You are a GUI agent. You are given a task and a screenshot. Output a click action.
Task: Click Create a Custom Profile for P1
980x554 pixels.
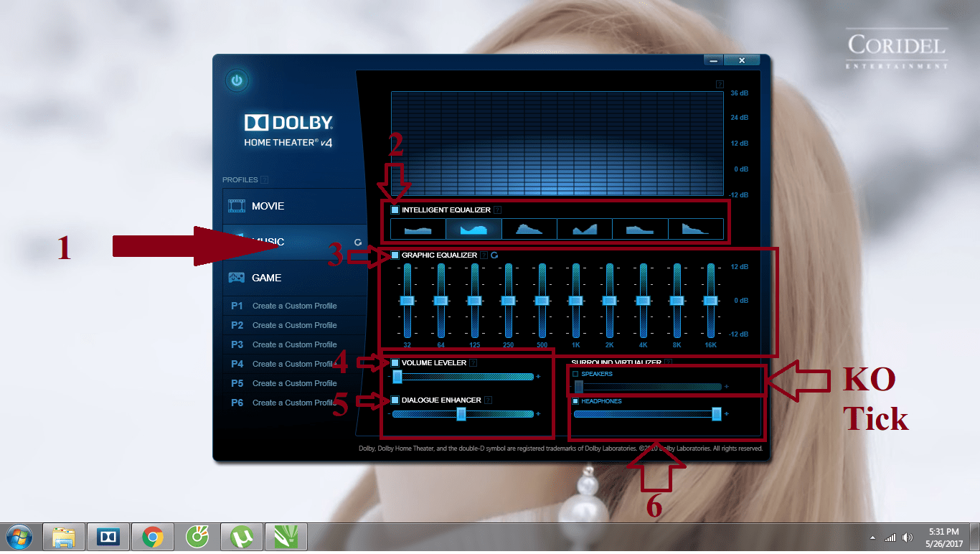[x=295, y=305]
